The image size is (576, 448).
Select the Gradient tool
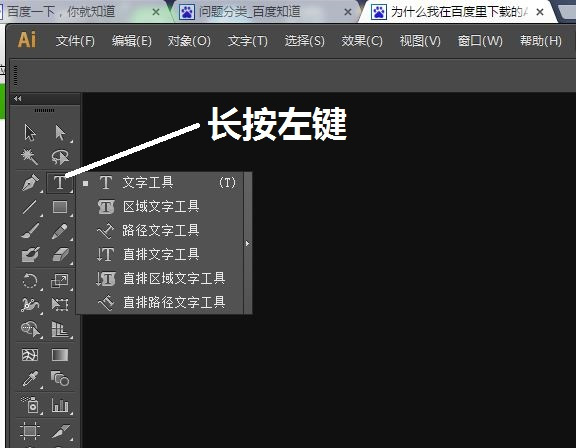tap(60, 355)
